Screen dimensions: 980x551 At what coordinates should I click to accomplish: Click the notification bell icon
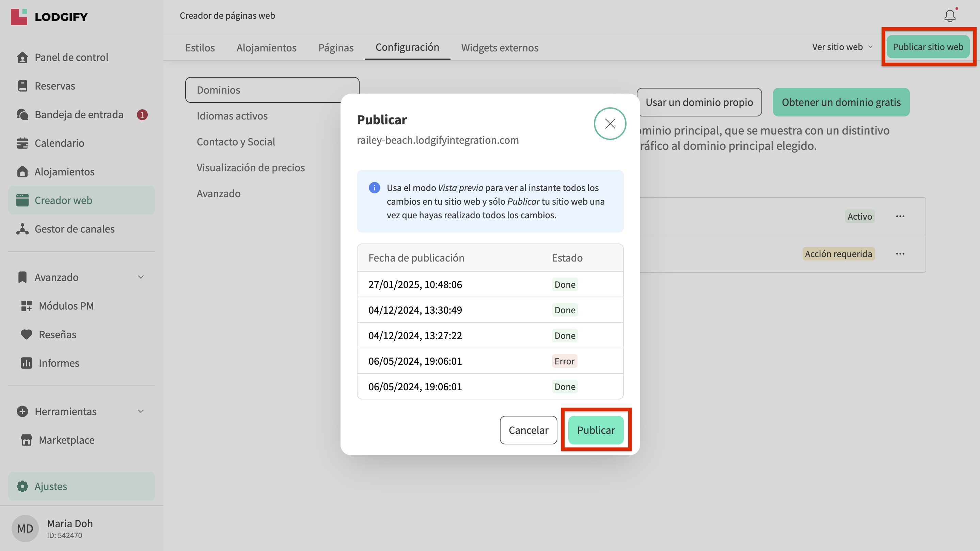click(x=950, y=16)
